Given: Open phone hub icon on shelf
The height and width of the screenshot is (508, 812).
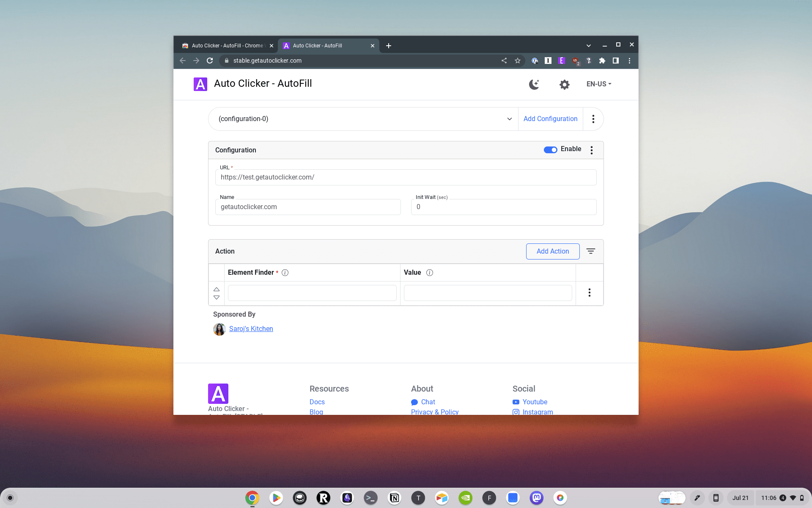Looking at the screenshot, I should [x=716, y=498].
